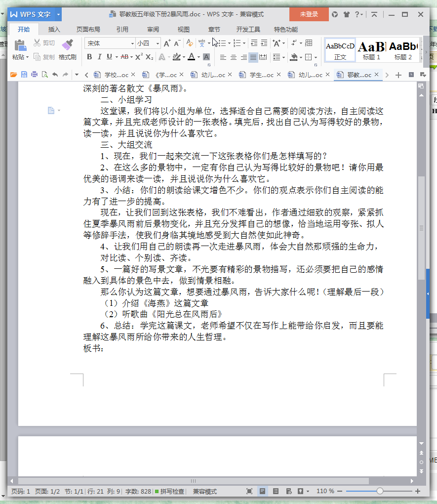Open 视图 ribbon tab
437x504 pixels.
tap(184, 30)
